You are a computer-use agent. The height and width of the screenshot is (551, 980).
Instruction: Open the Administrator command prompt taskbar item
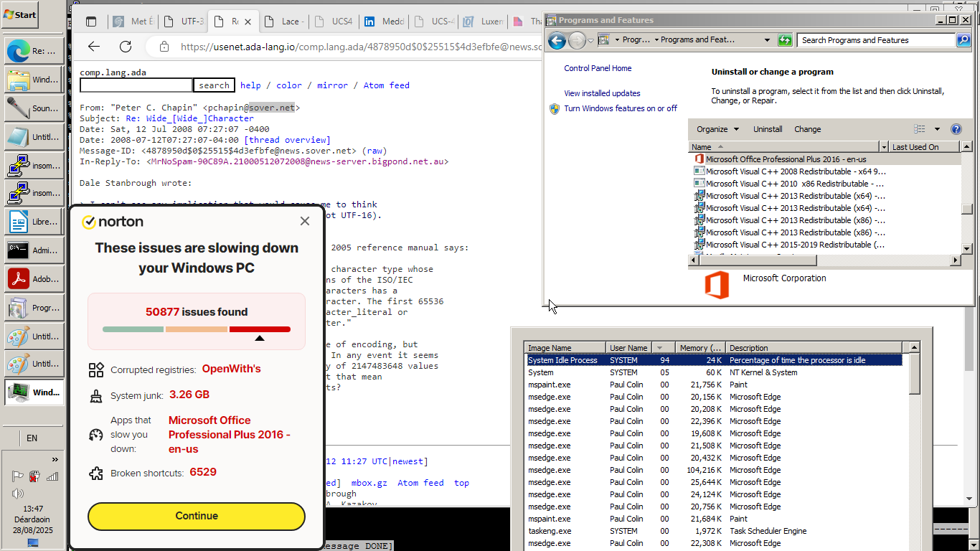[x=34, y=250]
